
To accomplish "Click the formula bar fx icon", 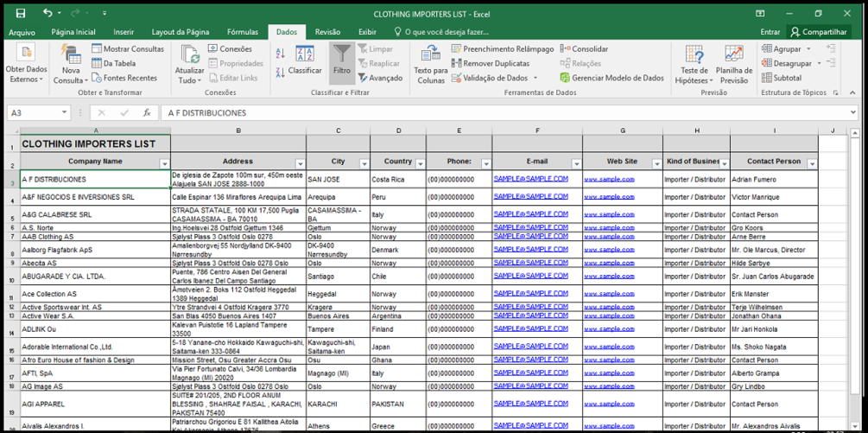I will [147, 113].
